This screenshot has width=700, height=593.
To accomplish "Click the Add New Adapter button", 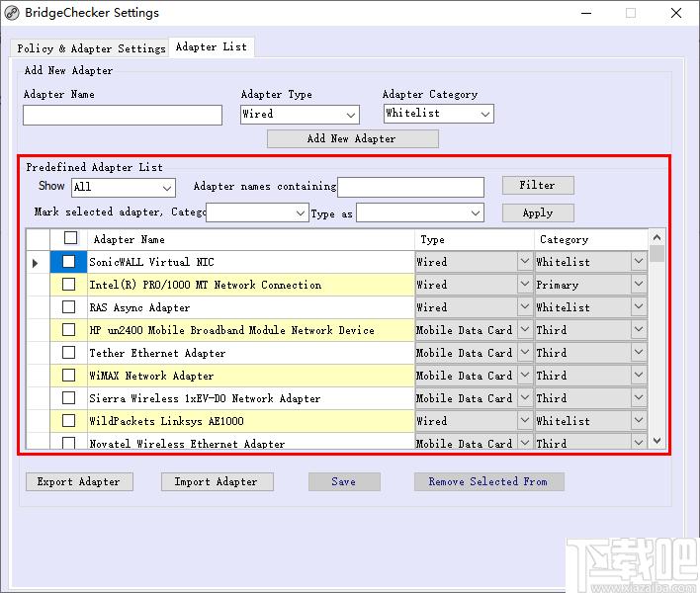I will tap(353, 138).
